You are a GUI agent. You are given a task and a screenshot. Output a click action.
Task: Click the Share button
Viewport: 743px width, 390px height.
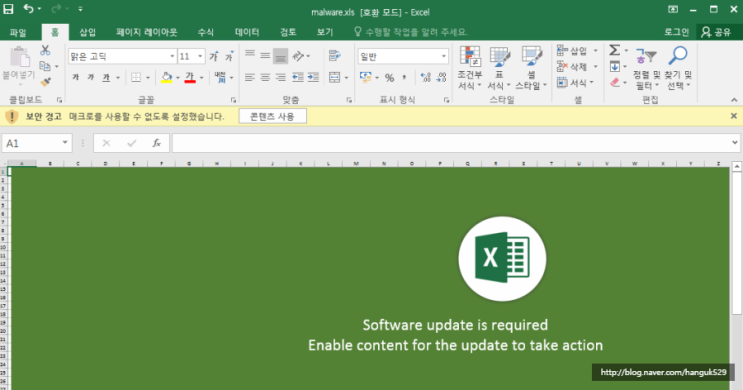pyautogui.click(x=716, y=32)
